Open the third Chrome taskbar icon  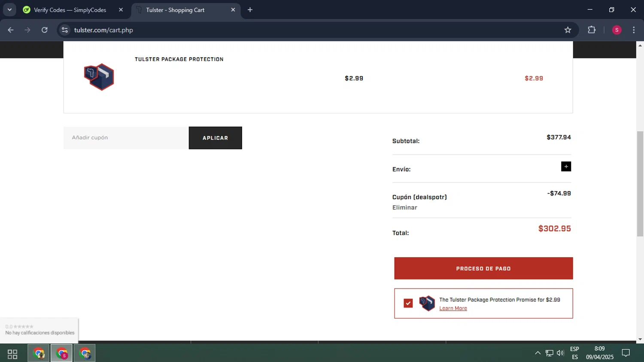[x=85, y=353]
